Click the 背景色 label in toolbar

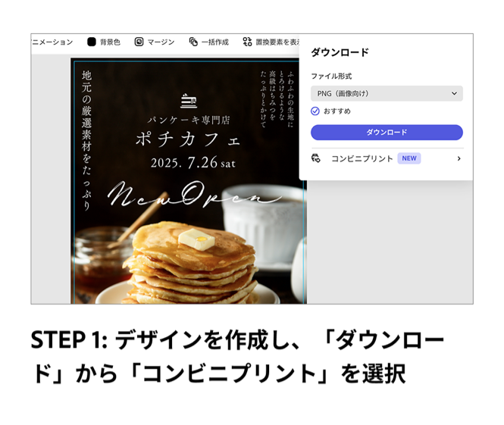tap(110, 42)
